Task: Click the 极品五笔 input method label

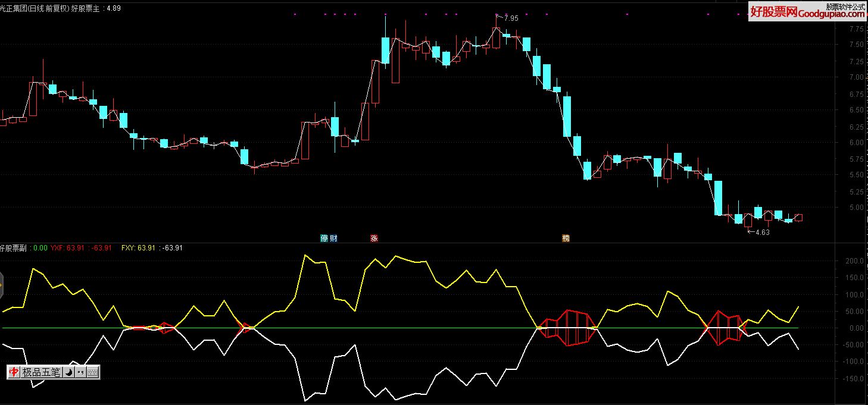Action: [41, 372]
